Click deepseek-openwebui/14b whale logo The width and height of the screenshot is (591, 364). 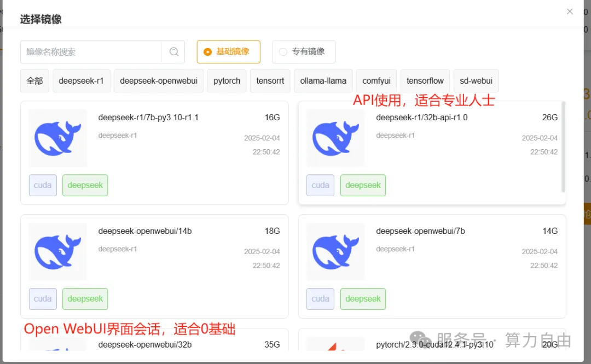[x=57, y=252]
